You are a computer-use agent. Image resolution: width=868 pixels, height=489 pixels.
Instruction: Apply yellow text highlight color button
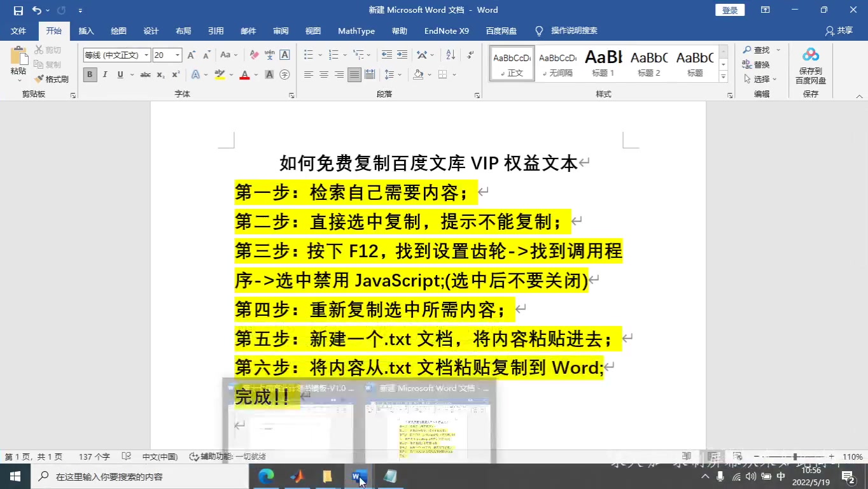point(220,74)
